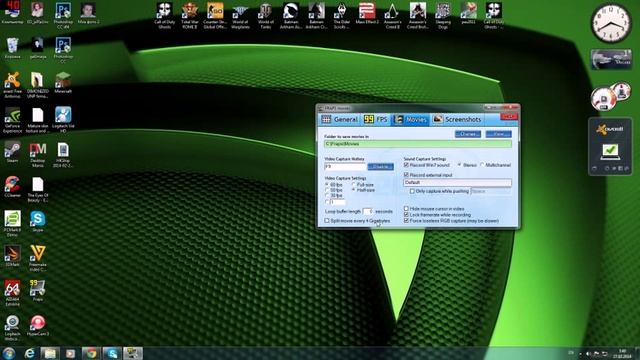This screenshot has height=360, width=640.
Task: Open Fraps desktop shortcut icon
Action: tap(38, 291)
